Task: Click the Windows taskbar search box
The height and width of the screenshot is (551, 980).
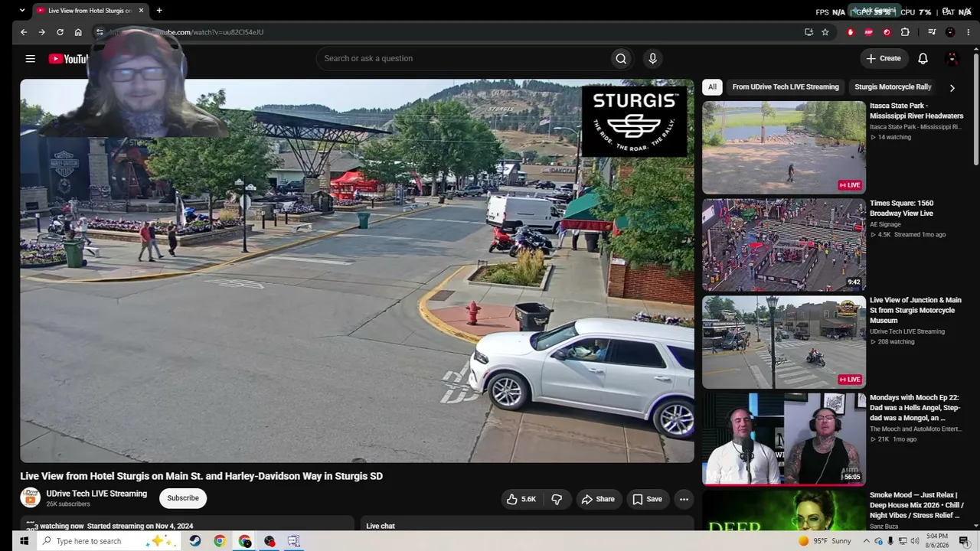Action: click(107, 541)
